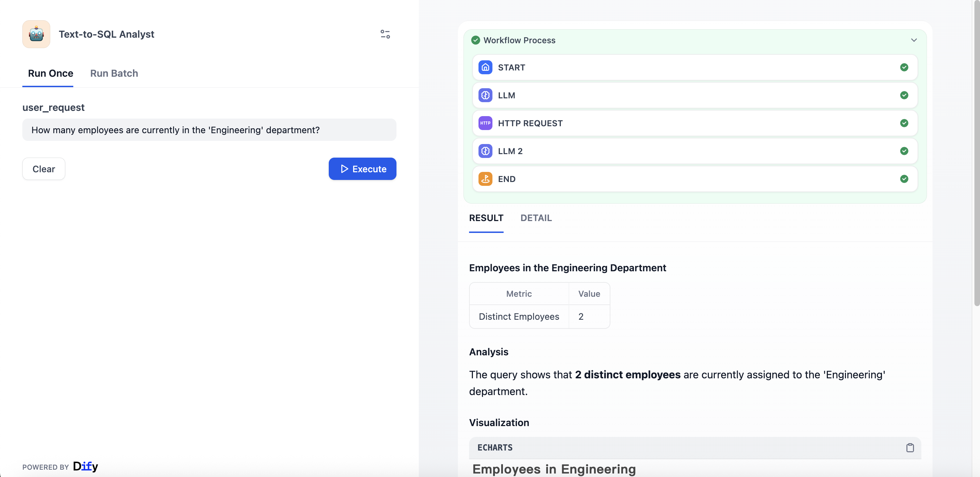
Task: Click the orange END node icon
Action: pos(485,179)
